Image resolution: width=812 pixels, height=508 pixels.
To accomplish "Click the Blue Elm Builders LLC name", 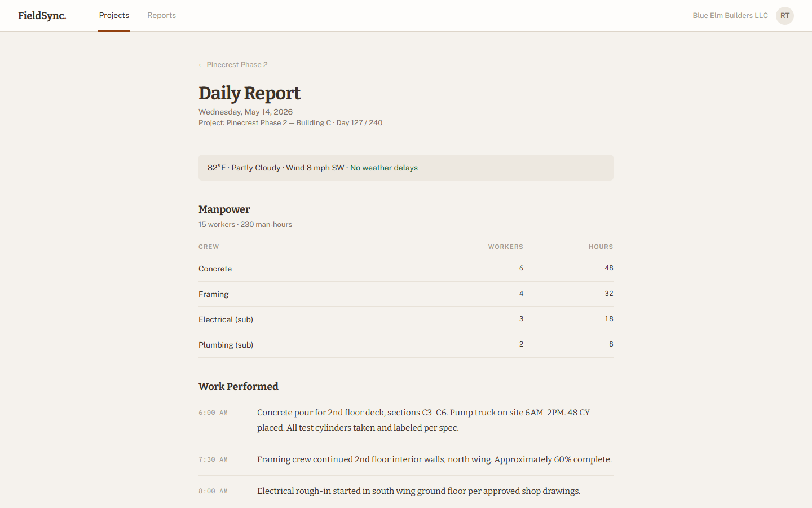I will click(730, 16).
